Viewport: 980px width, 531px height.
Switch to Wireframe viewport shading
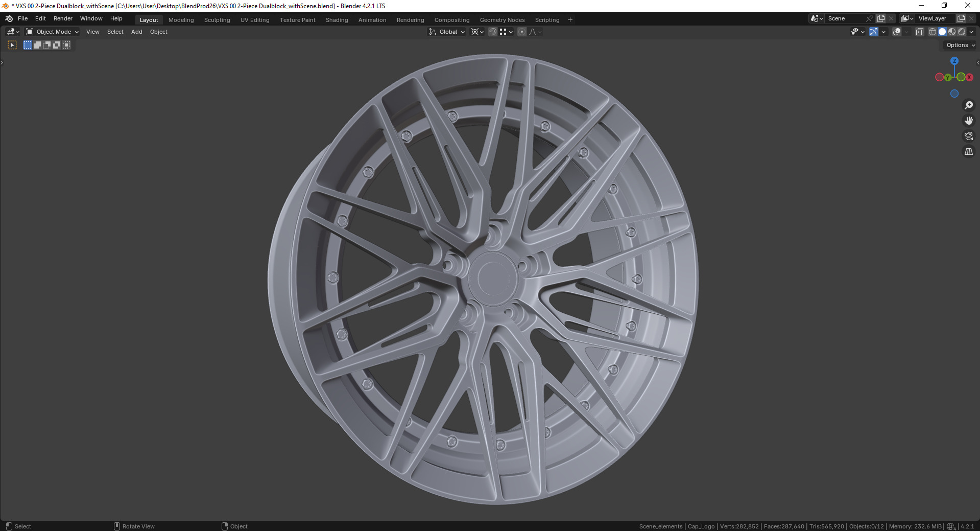[933, 32]
